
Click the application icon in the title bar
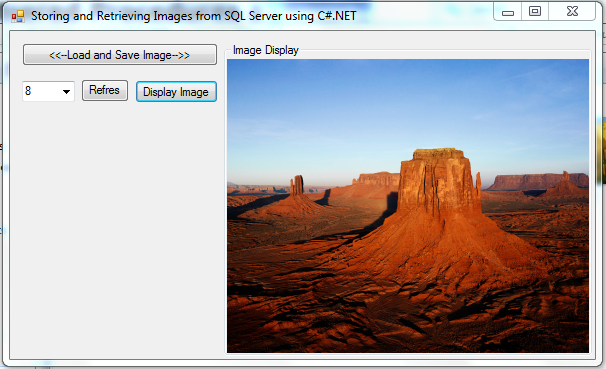pos(17,16)
